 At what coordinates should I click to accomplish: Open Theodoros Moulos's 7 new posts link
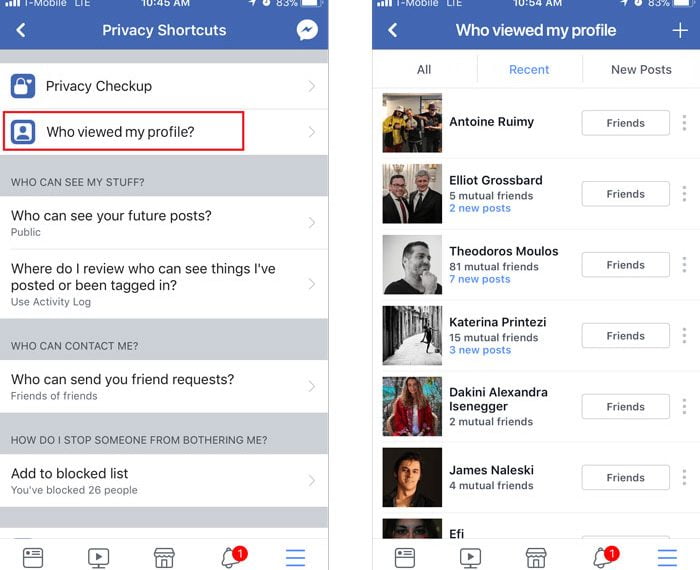pyautogui.click(x=480, y=279)
